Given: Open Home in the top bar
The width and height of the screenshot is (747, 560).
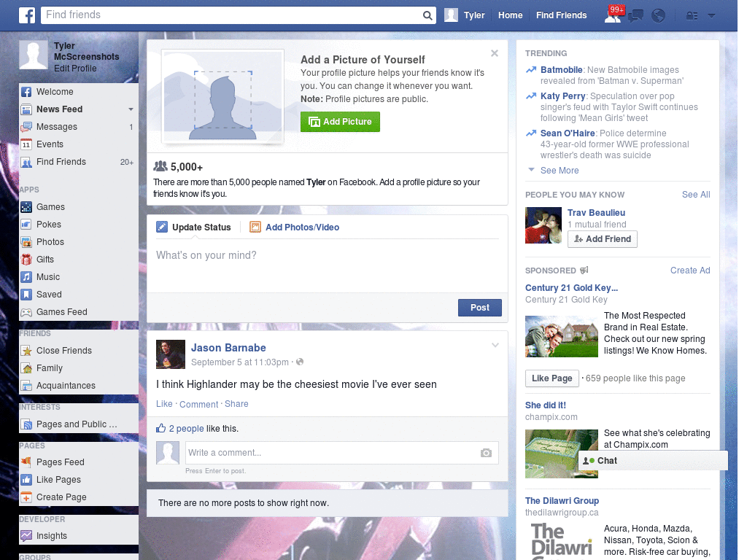Looking at the screenshot, I should pyautogui.click(x=510, y=15).
